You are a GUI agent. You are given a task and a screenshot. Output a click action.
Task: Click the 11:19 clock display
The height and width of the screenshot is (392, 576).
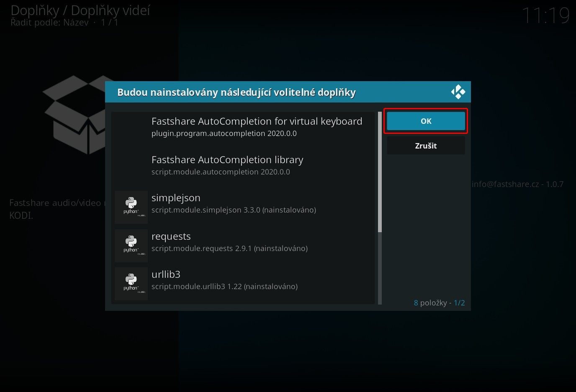pyautogui.click(x=546, y=16)
